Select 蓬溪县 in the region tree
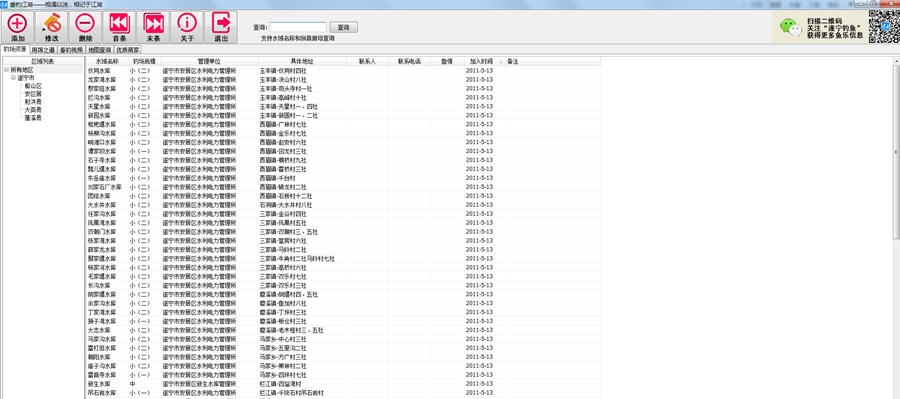Image resolution: width=900 pixels, height=399 pixels. point(33,118)
